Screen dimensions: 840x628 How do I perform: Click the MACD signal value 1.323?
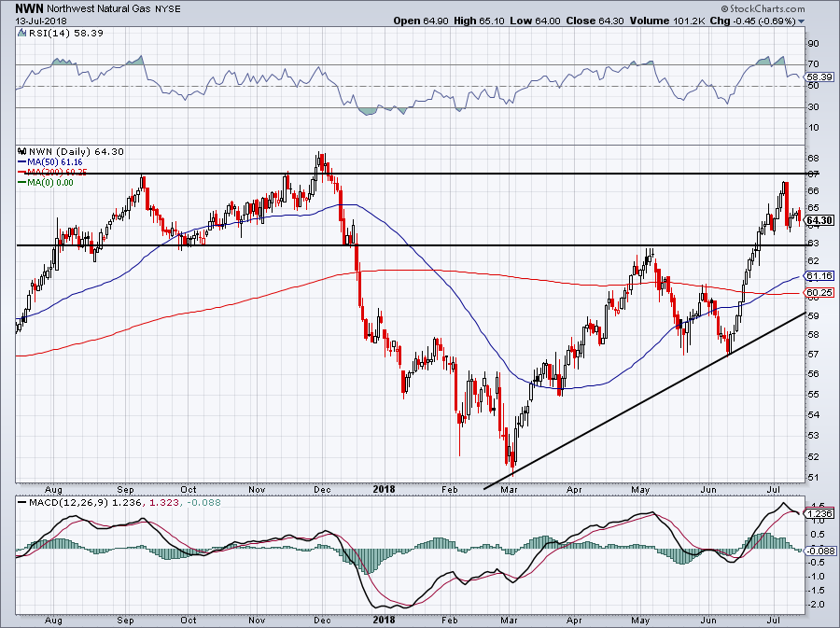(x=165, y=503)
